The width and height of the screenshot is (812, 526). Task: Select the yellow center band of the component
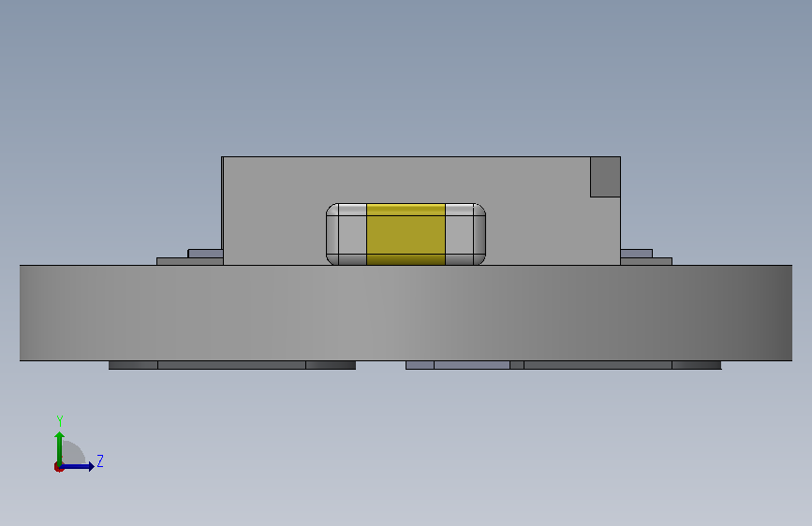coord(406,234)
